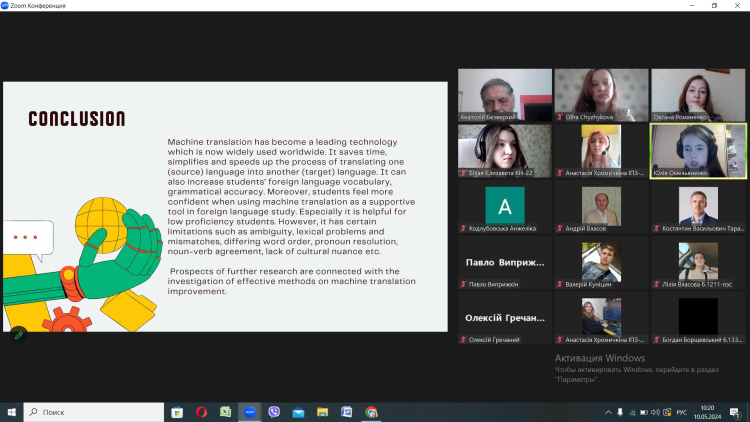The height and width of the screenshot is (422, 750).
Task: Expand the hidden system tray icons
Action: click(609, 412)
